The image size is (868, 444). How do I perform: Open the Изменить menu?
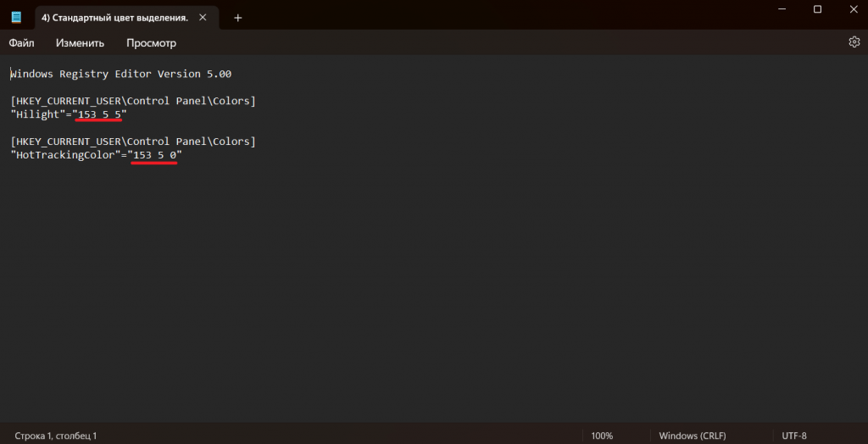pyautogui.click(x=80, y=42)
